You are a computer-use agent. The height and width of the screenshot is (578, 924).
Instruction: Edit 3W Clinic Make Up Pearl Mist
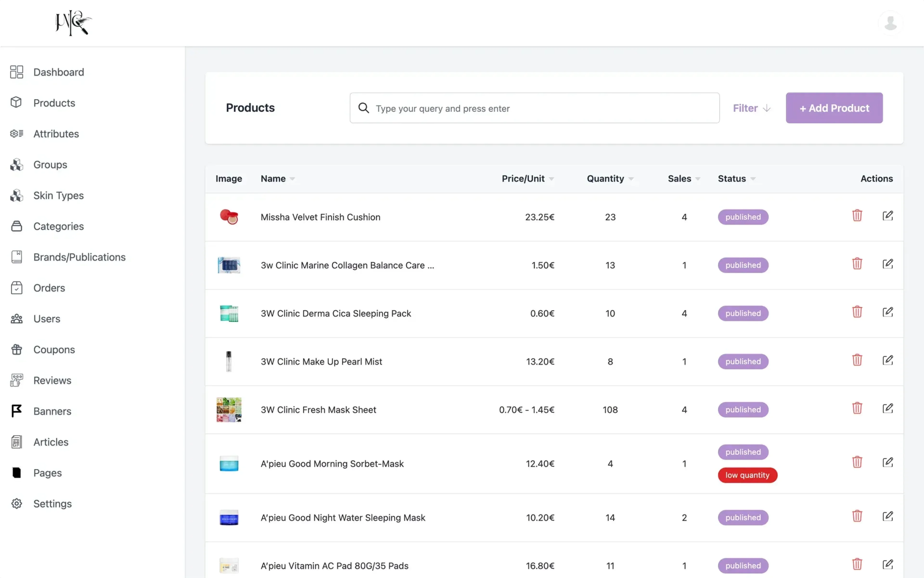[x=888, y=360]
